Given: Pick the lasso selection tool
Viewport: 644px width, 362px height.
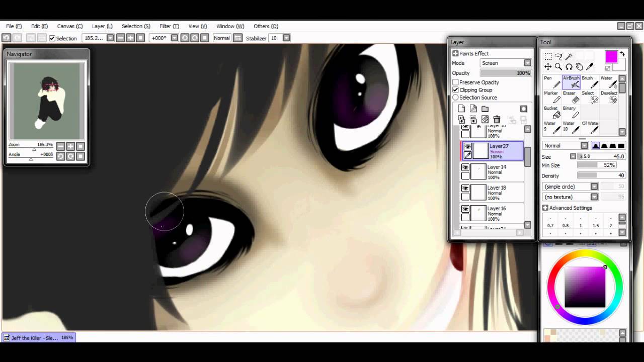Looking at the screenshot, I should coord(558,56).
